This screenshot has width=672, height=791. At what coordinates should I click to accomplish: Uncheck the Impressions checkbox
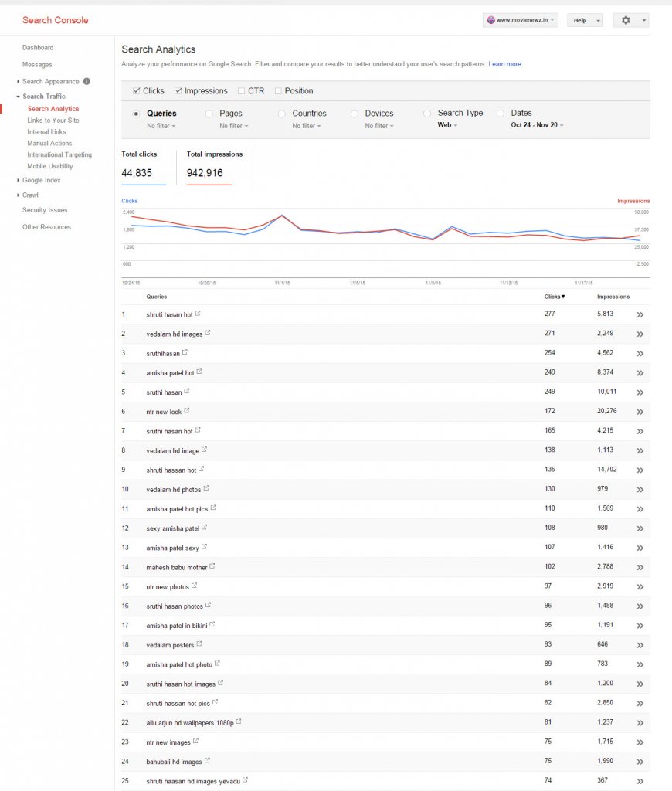(178, 91)
